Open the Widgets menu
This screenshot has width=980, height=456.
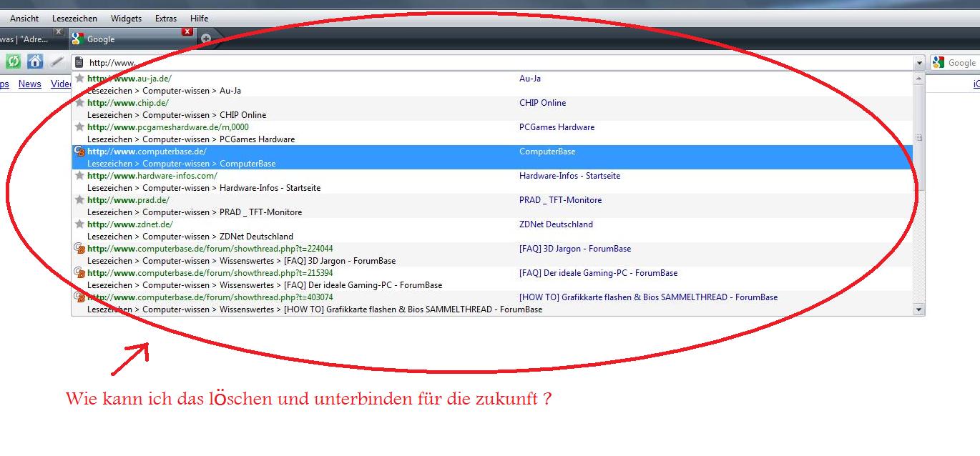(126, 19)
